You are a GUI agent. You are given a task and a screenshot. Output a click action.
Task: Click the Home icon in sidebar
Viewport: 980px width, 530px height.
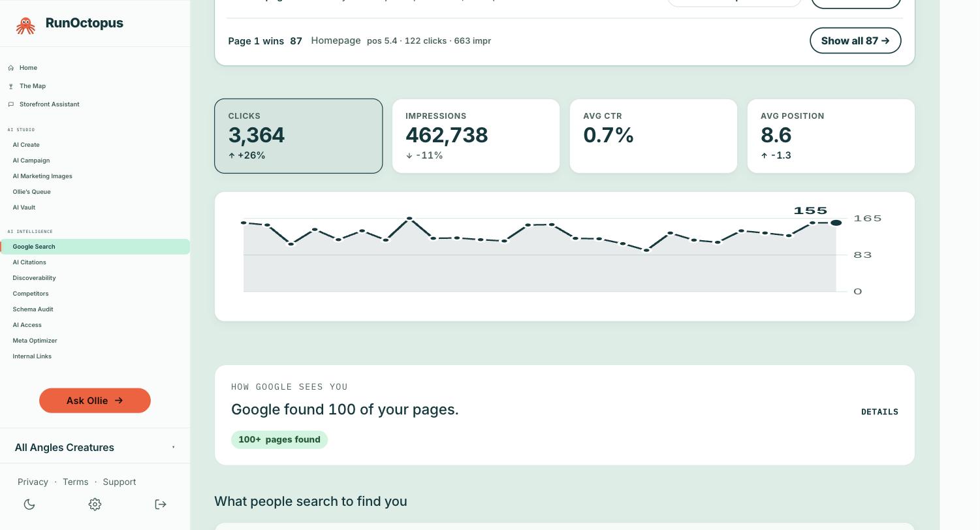click(11, 68)
